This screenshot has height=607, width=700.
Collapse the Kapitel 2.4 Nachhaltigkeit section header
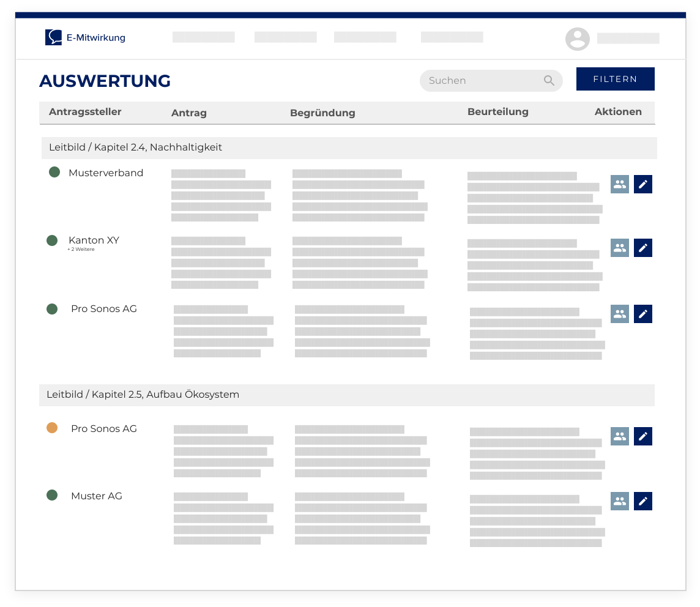coord(135,147)
